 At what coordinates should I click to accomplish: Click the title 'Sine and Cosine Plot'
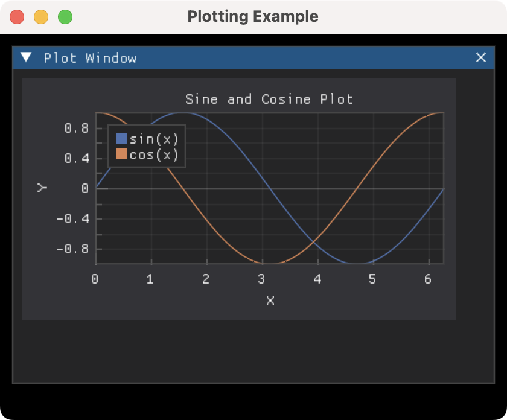pyautogui.click(x=270, y=99)
